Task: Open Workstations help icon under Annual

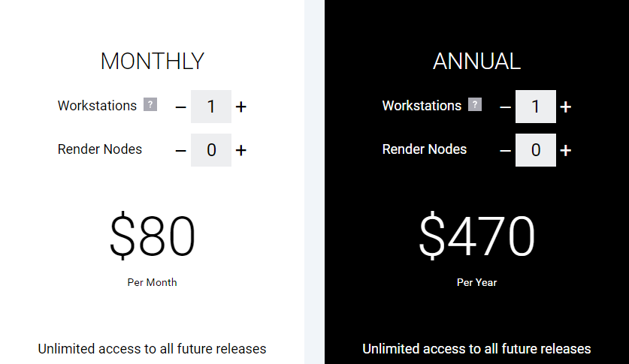Action: click(x=475, y=104)
